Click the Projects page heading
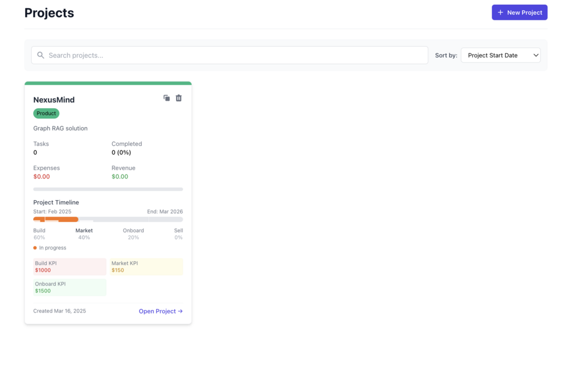Screen dimensions: 588x367 click(49, 13)
